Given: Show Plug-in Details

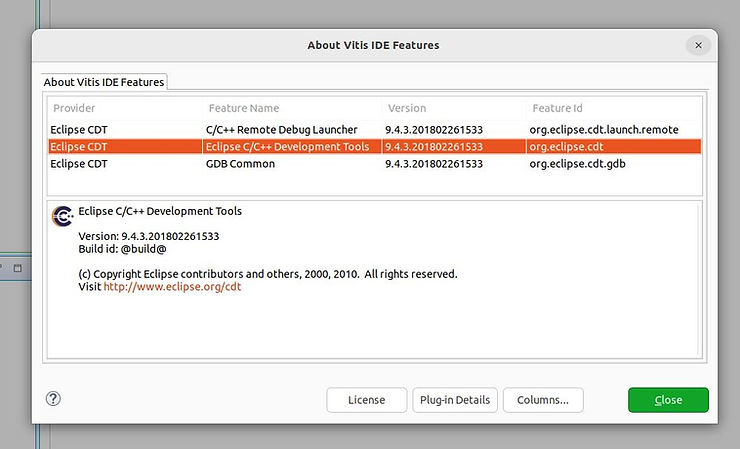Looking at the screenshot, I should [x=455, y=400].
